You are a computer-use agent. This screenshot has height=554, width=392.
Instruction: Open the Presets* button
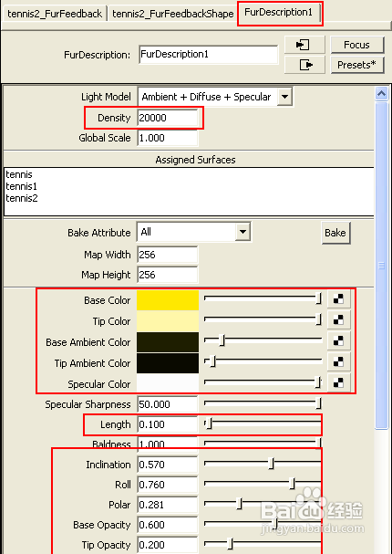356,65
